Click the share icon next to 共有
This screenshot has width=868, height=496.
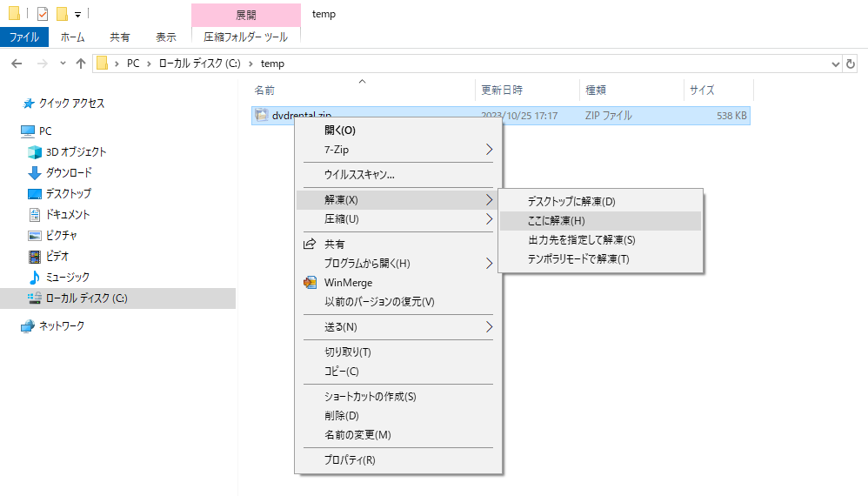pyautogui.click(x=310, y=245)
